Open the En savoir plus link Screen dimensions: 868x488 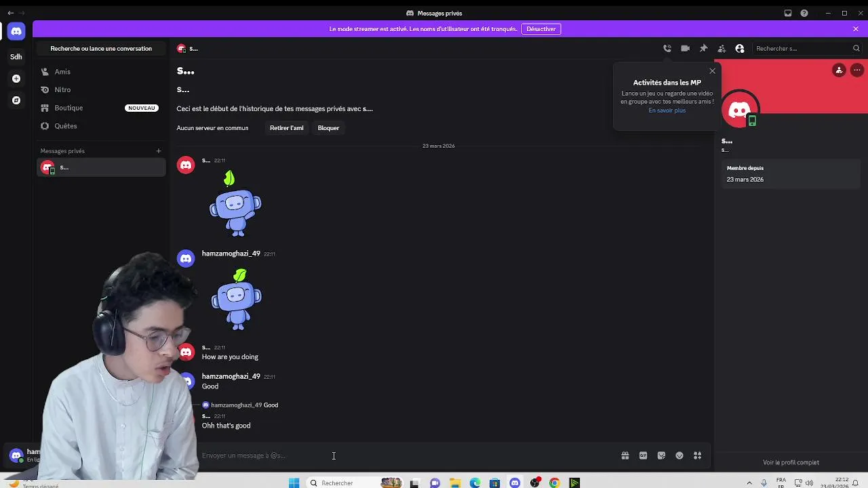[x=667, y=110]
